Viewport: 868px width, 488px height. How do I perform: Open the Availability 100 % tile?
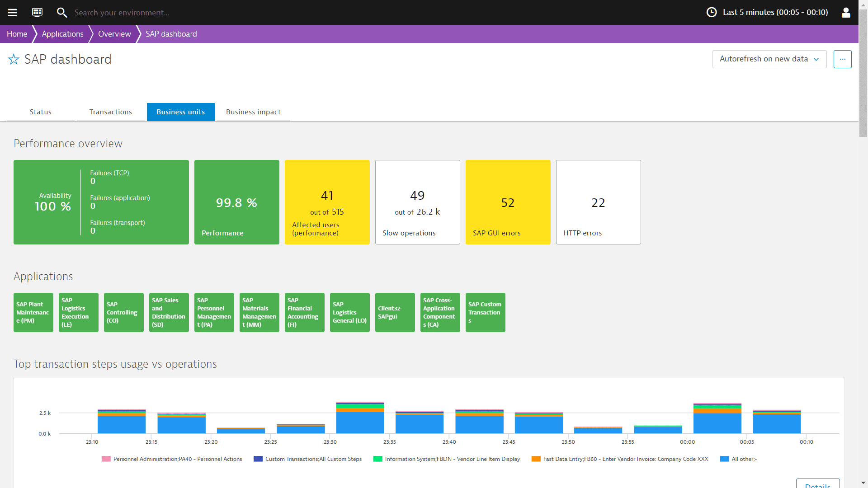(x=101, y=202)
